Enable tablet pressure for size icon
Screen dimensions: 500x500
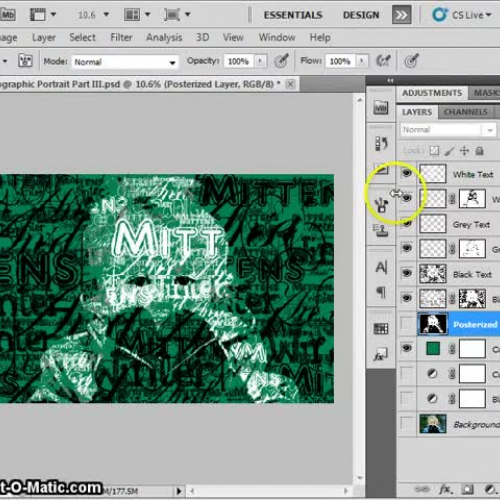[x=411, y=61]
